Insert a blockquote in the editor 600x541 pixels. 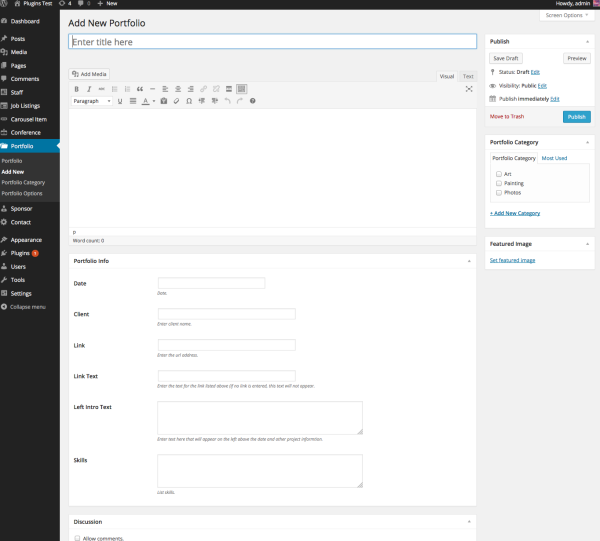click(140, 89)
